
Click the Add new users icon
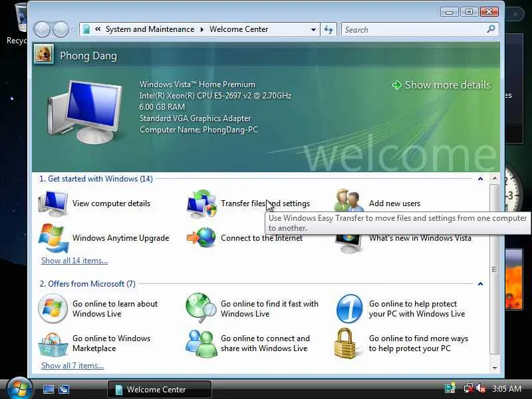point(349,201)
